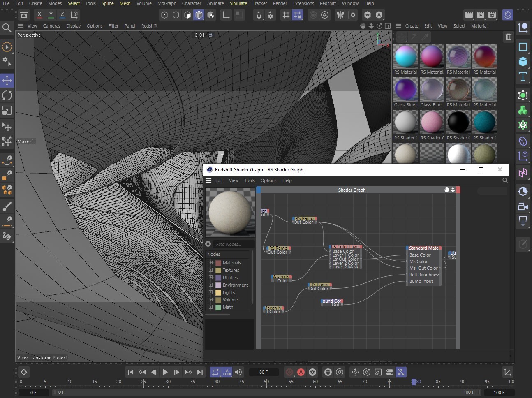Toggle timeline loop playback

pyautogui.click(x=215, y=372)
